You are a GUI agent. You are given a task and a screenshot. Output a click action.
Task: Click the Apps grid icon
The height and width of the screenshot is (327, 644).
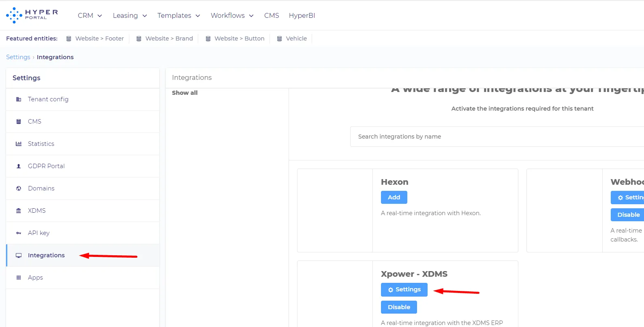point(19,278)
